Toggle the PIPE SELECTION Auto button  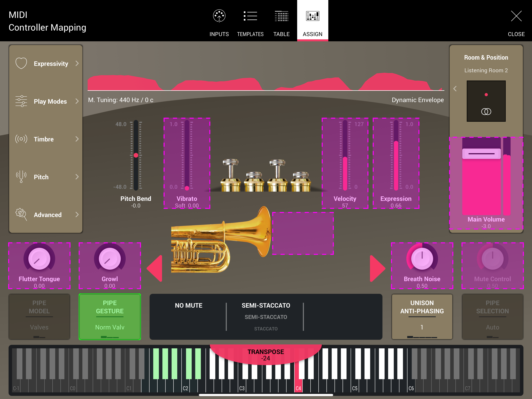tap(492, 316)
